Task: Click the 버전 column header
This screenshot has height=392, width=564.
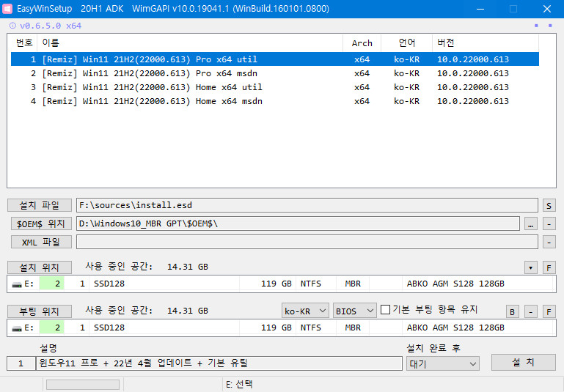Action: 486,42
